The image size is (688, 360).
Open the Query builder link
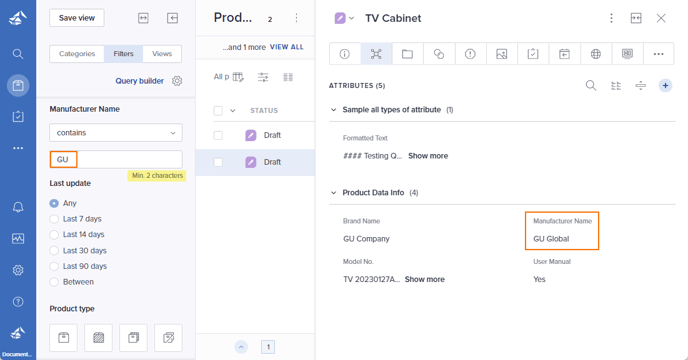pos(140,81)
